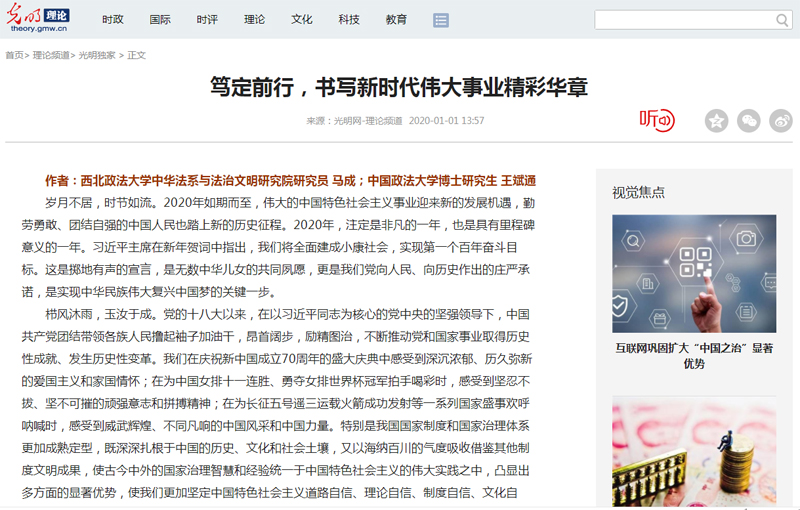Share the article via Weibo icon
The height and width of the screenshot is (510, 800).
click(780, 121)
